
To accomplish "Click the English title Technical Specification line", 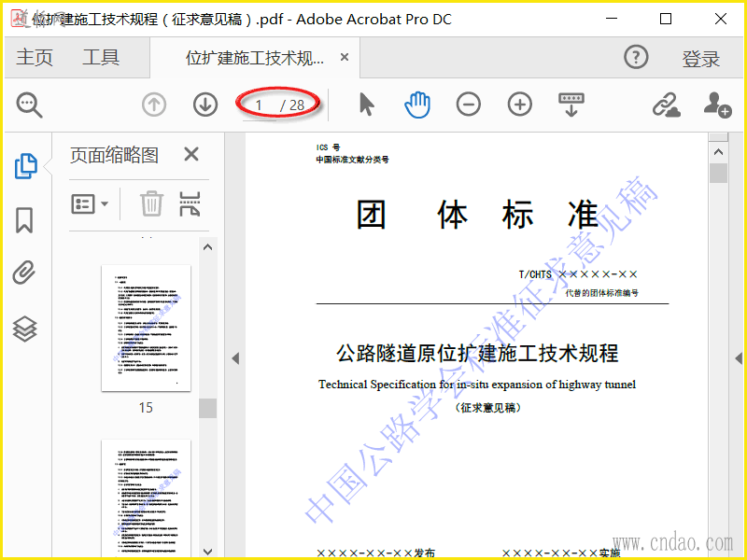I will click(477, 385).
